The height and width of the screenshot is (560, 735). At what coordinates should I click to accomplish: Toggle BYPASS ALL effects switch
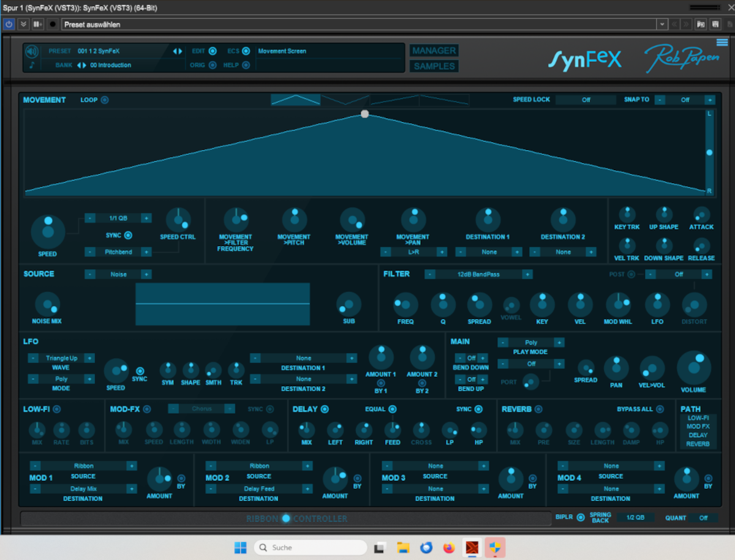tap(660, 409)
